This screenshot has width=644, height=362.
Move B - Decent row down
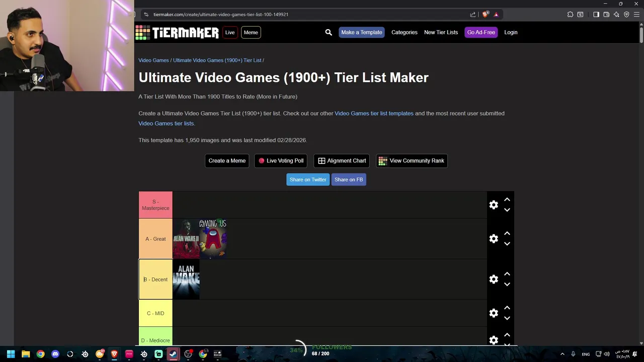coord(507,284)
